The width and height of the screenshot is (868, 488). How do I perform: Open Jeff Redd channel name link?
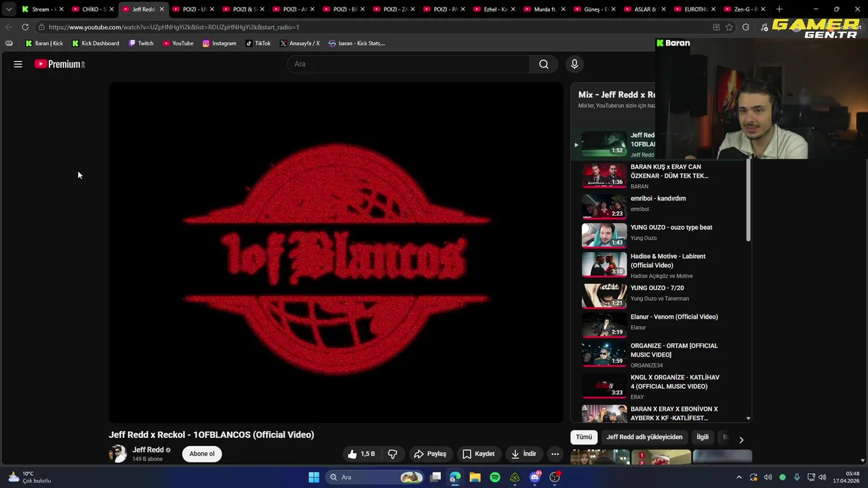[x=148, y=450]
